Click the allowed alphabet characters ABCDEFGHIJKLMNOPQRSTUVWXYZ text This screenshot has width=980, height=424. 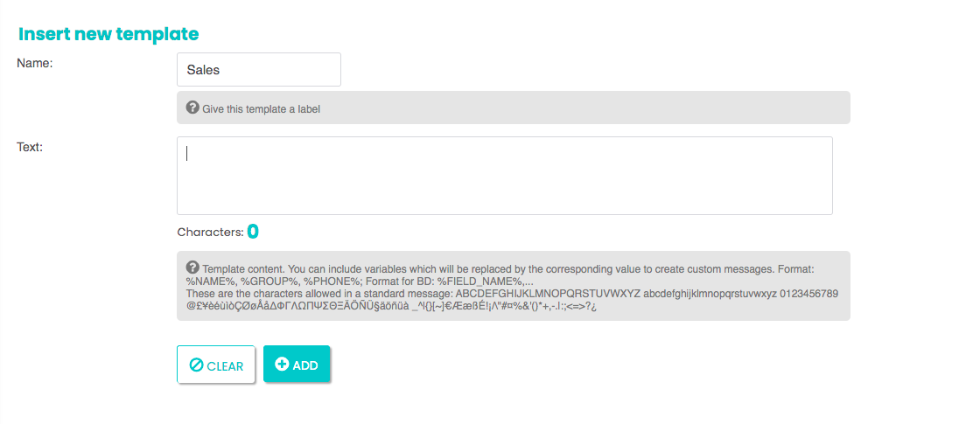(x=549, y=294)
